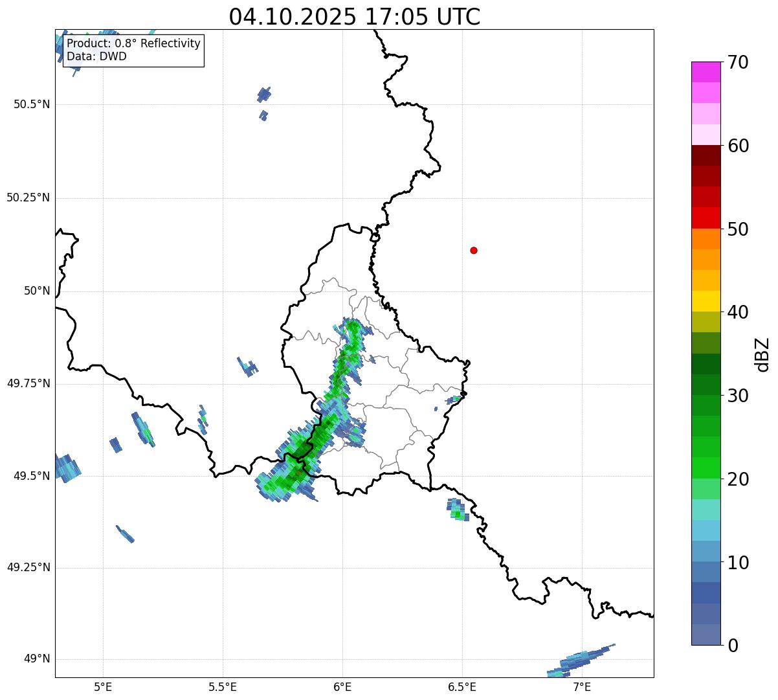The width and height of the screenshot is (778, 700).
Task: Pick the cyan colorbar segment between 10 and 20
Action: 706,530
